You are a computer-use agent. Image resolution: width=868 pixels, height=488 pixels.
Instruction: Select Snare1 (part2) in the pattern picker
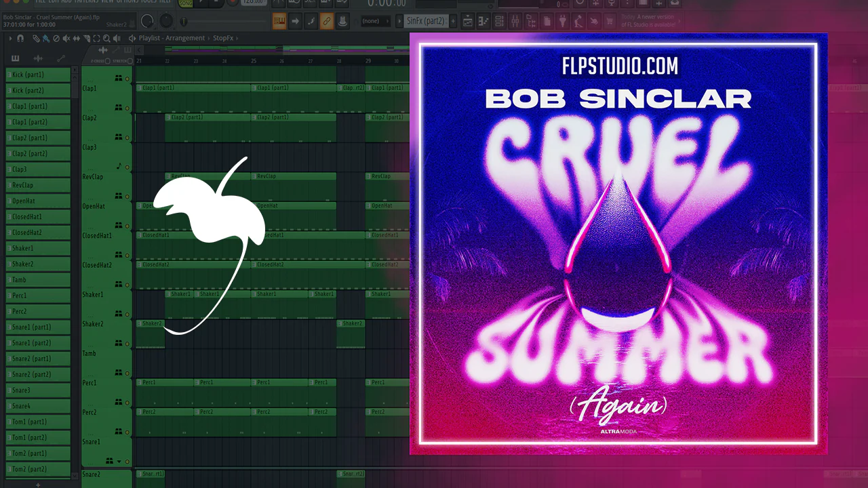pyautogui.click(x=38, y=342)
